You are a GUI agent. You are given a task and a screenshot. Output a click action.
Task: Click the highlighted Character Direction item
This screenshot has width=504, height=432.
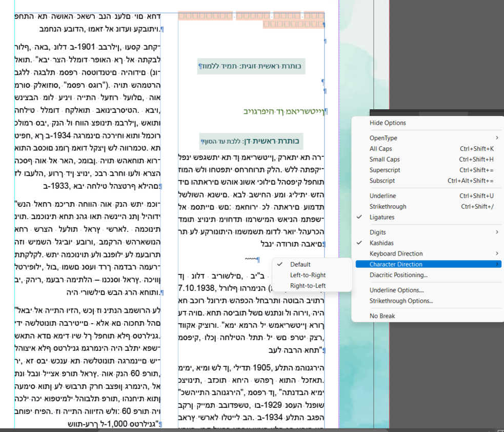click(x=428, y=264)
